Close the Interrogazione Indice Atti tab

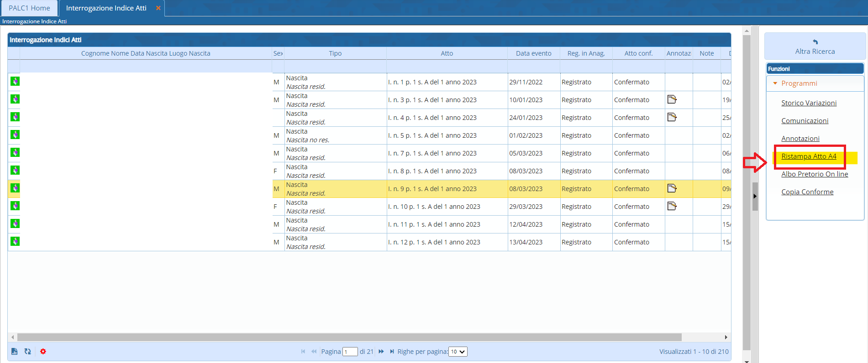tap(158, 8)
